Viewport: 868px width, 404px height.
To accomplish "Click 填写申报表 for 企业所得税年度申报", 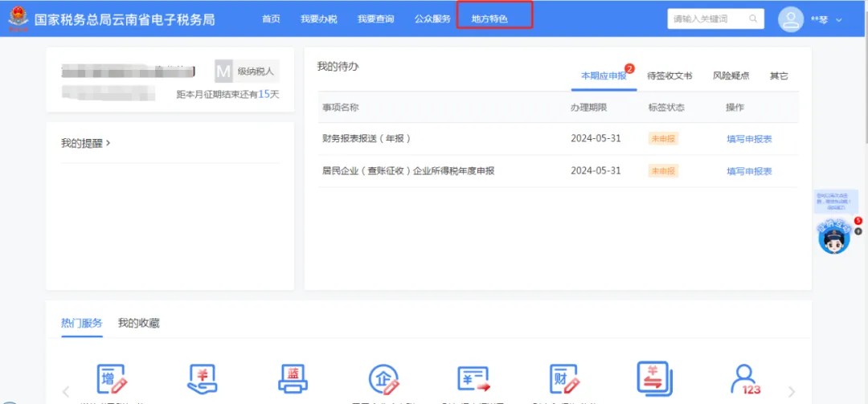I will pos(749,171).
